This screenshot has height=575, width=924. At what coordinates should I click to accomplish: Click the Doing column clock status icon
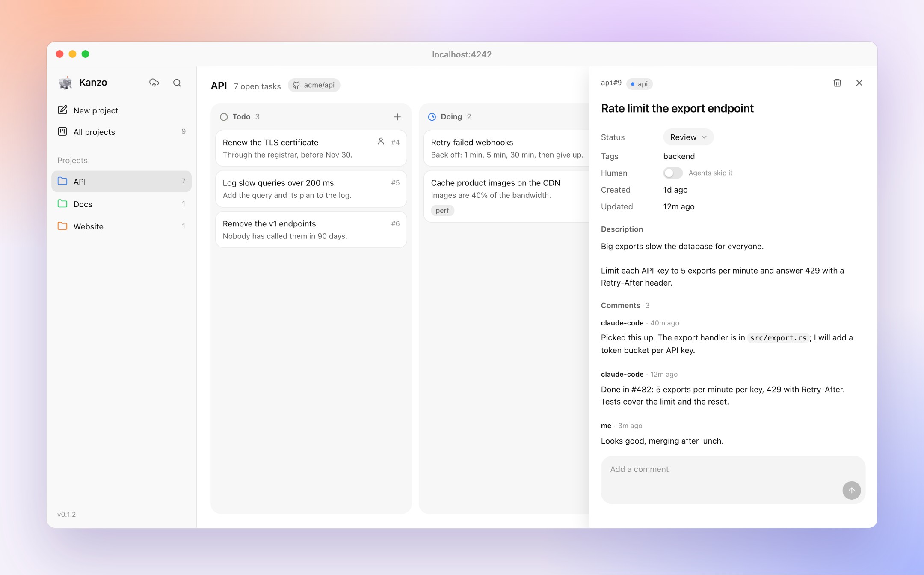(x=432, y=117)
